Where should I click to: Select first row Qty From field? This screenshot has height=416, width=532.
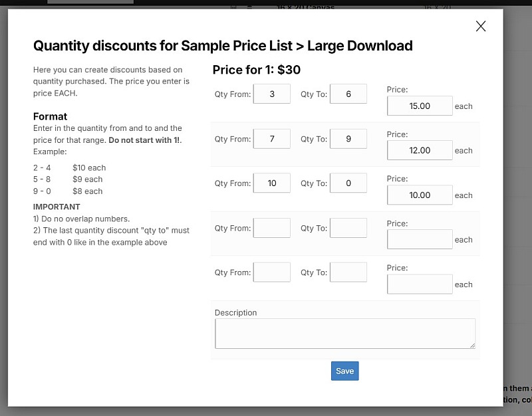tap(272, 94)
